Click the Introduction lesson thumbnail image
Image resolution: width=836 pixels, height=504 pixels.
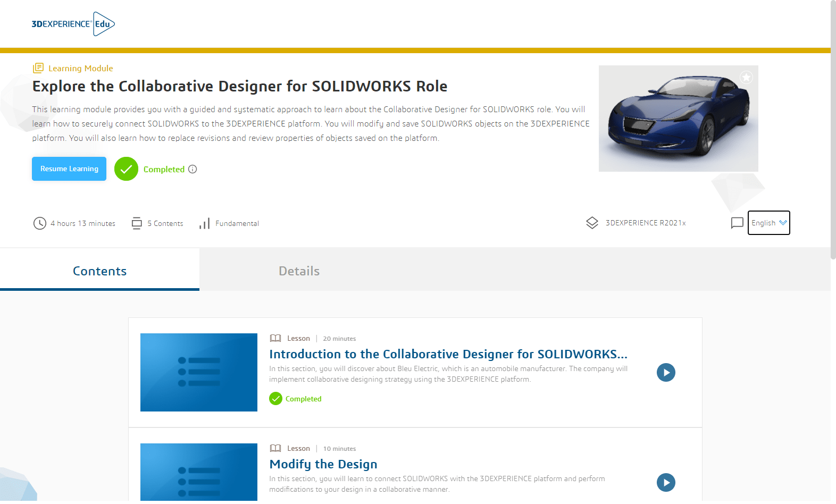point(198,372)
